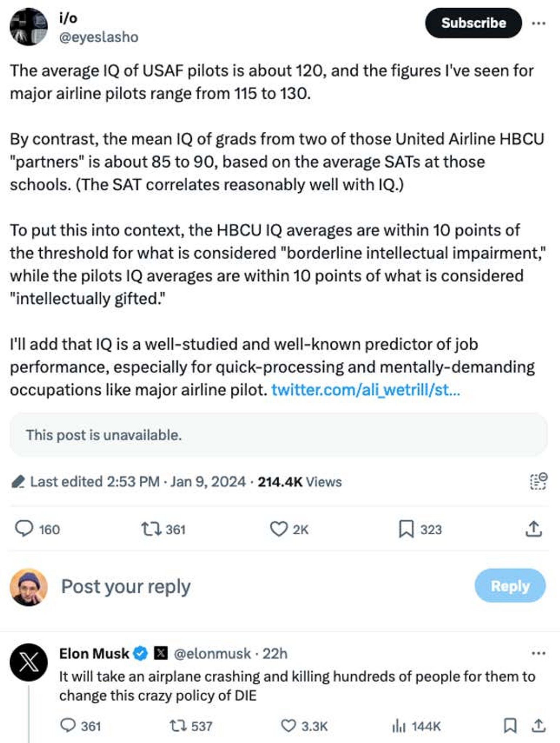View analytics icon showing 144K on reply
This screenshot has width=560, height=743.
click(x=398, y=726)
